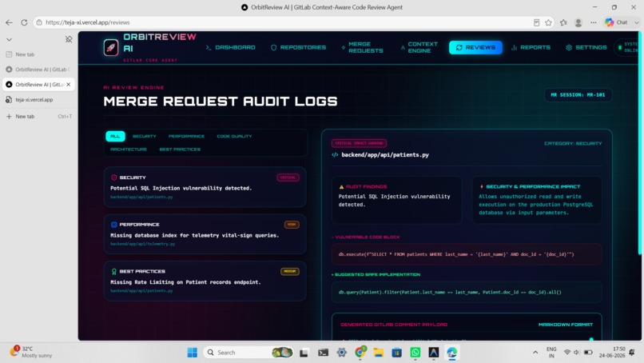Screen dimensions: 644x363
Task: Expand the dropdown chevron next to Chat
Action: 637,22
